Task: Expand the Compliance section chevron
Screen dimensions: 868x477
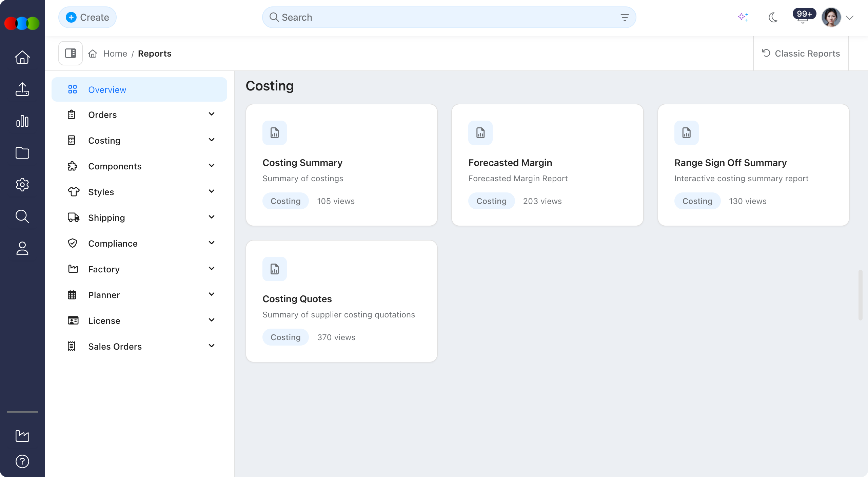Action: click(212, 243)
